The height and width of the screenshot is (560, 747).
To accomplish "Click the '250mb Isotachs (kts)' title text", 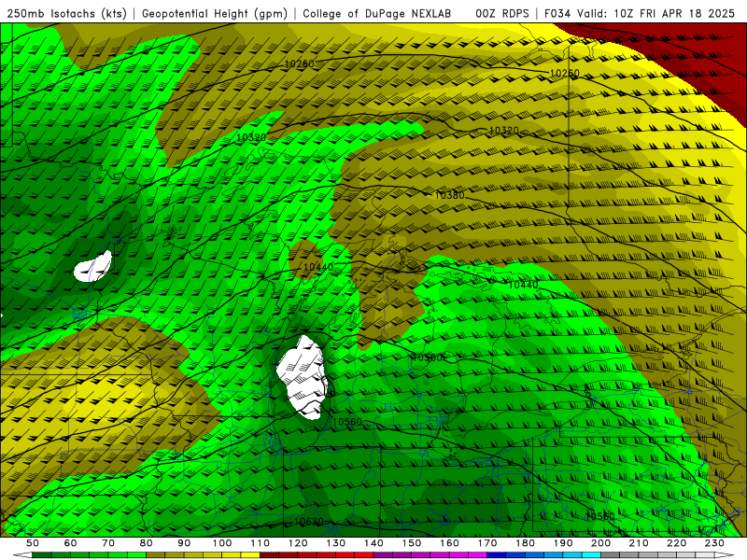I will pyautogui.click(x=66, y=13).
